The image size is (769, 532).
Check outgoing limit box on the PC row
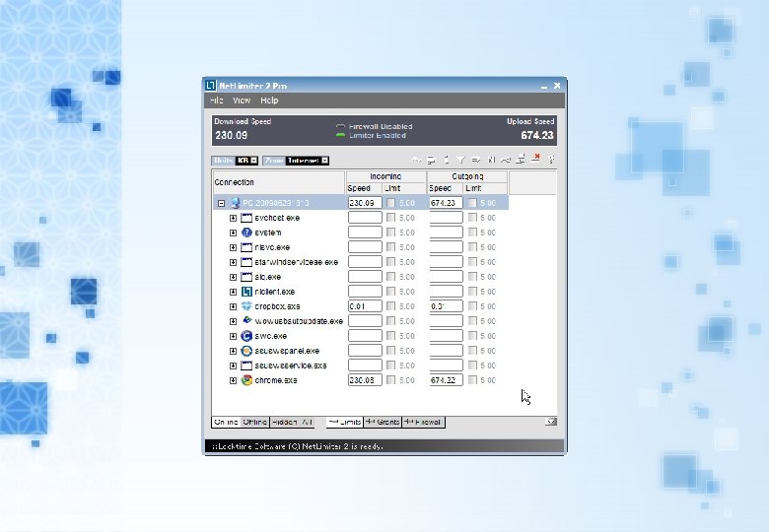click(472, 202)
